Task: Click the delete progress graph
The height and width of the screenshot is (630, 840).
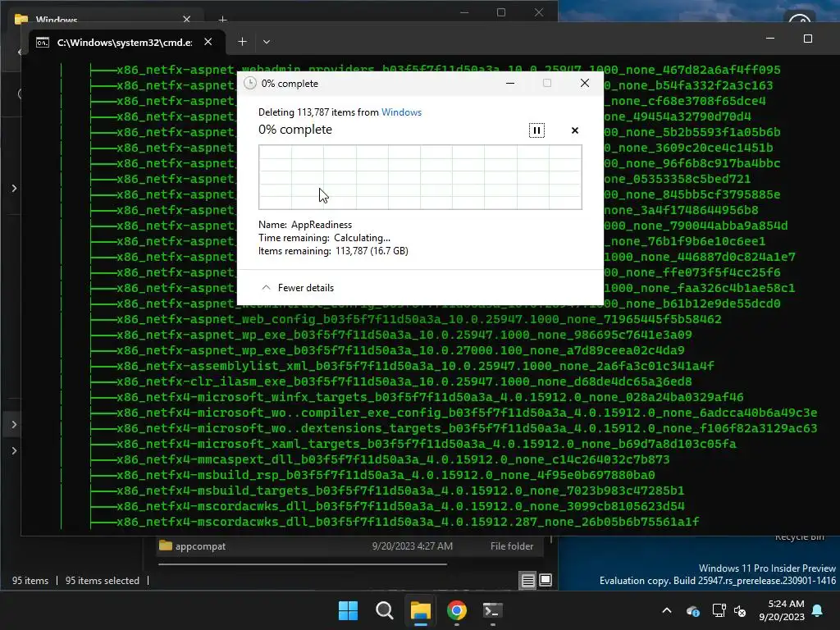Action: tap(420, 177)
